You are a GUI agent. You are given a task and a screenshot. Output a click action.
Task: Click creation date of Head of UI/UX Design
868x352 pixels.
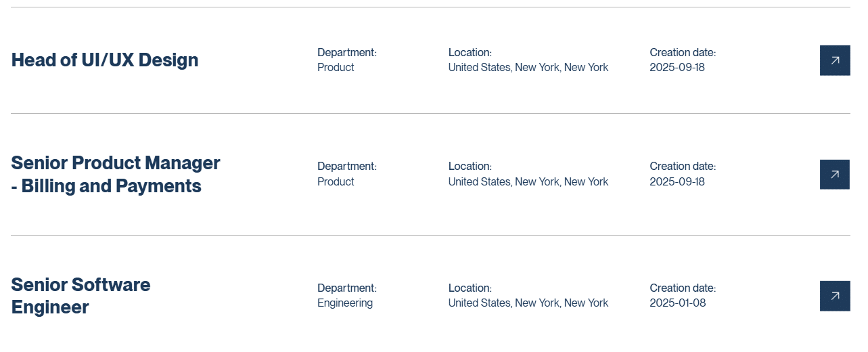pyautogui.click(x=677, y=68)
